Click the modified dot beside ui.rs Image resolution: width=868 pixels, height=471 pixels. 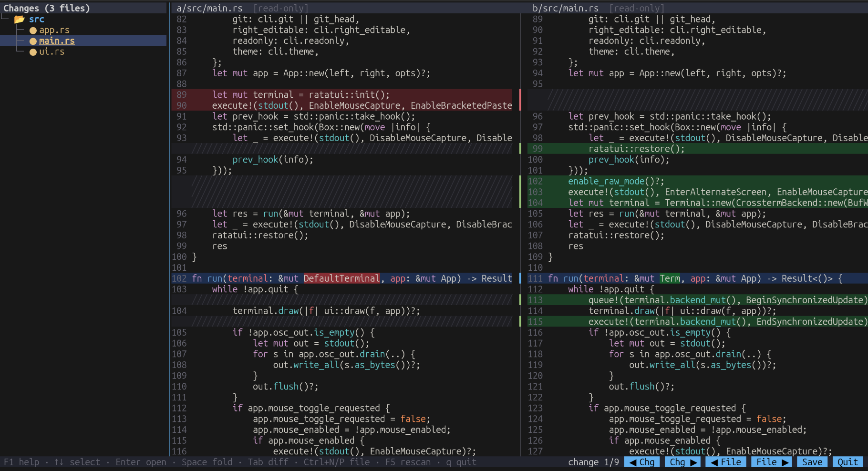(33, 52)
